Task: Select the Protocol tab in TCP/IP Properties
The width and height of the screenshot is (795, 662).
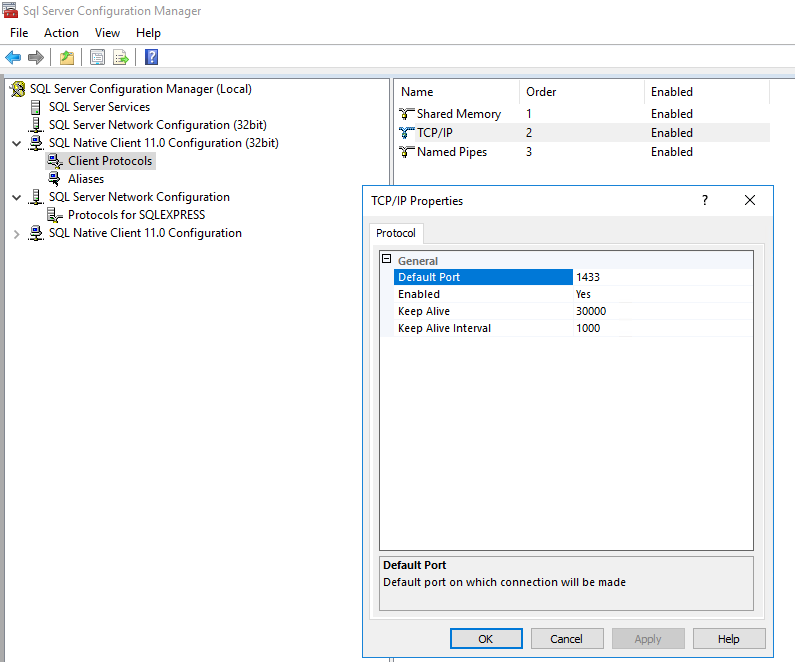Action: pyautogui.click(x=396, y=233)
